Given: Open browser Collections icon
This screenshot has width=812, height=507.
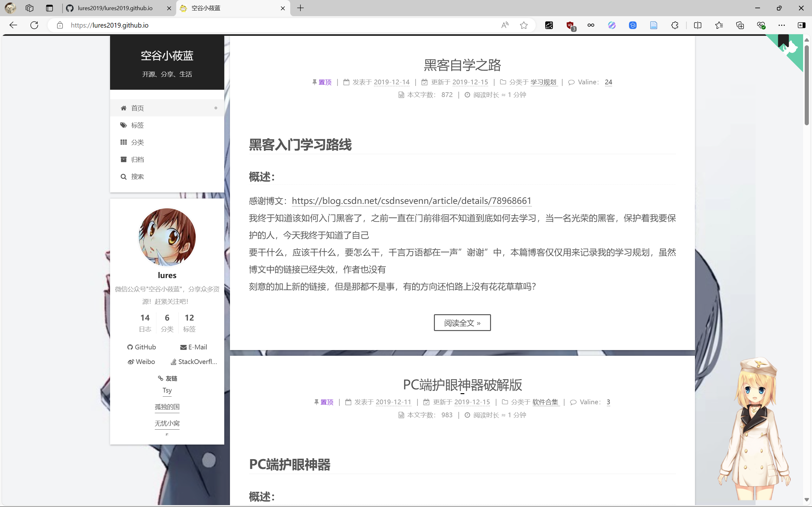Looking at the screenshot, I should (740, 25).
